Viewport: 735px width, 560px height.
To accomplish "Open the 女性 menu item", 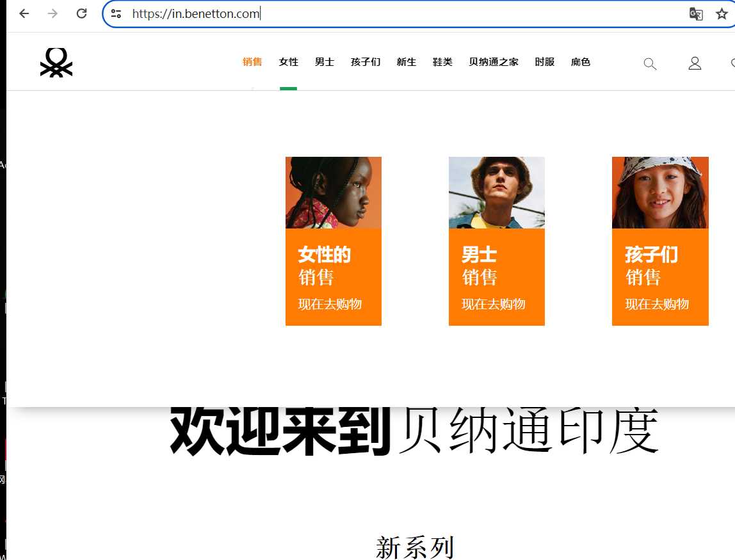I will (288, 62).
